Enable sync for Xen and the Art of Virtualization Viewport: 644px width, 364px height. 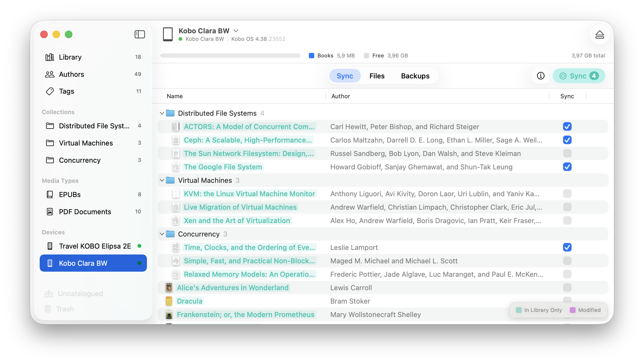coord(567,220)
